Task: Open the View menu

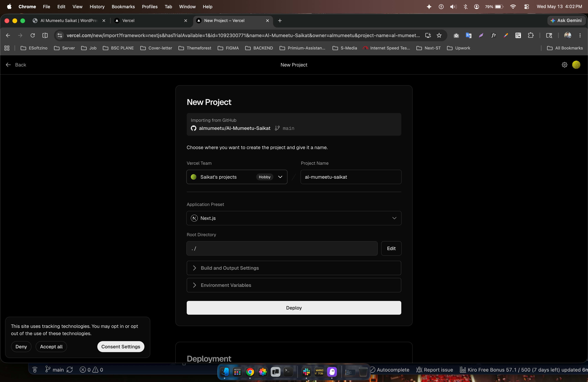Action: tap(77, 7)
